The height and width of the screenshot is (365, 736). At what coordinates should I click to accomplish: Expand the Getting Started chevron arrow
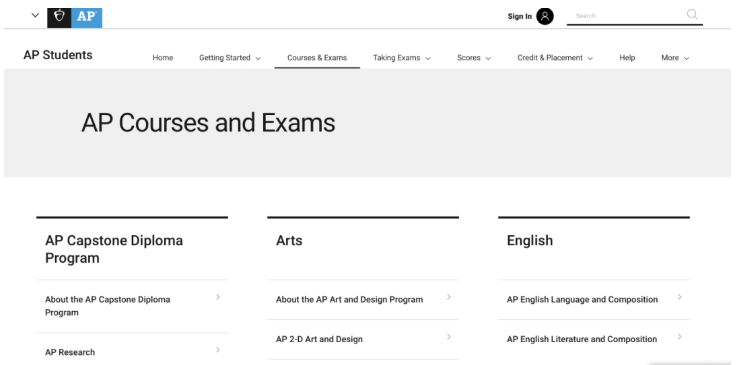point(258,59)
